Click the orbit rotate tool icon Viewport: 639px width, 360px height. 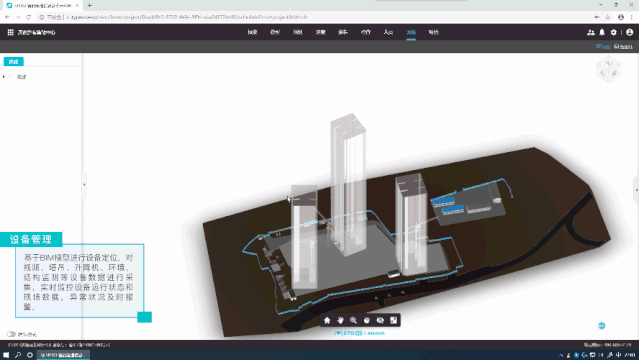367,320
